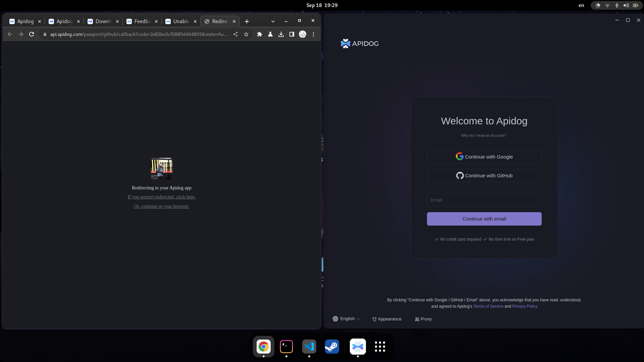This screenshot has width=644, height=362.
Task: Launch Google Chrome from the dock
Action: [x=264, y=347]
